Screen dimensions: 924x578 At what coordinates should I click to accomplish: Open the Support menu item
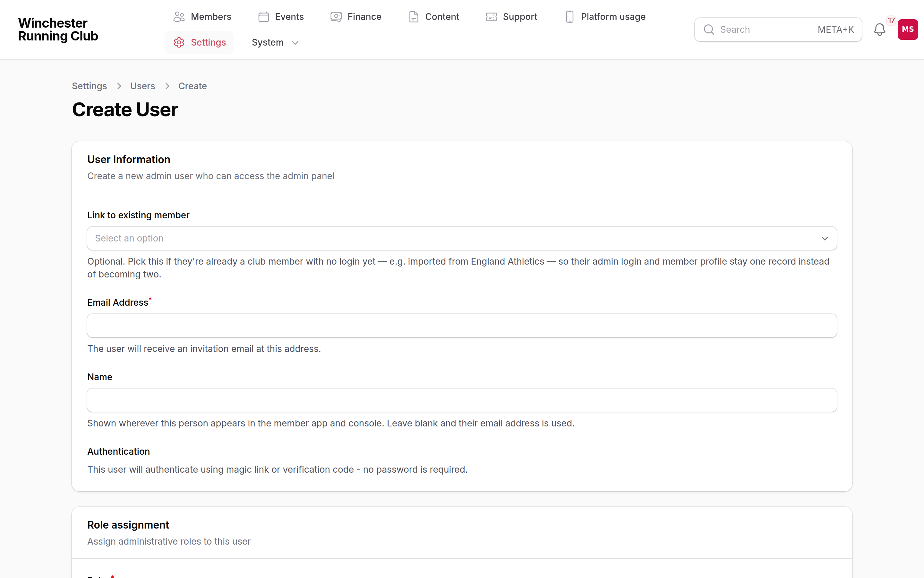pyautogui.click(x=511, y=17)
